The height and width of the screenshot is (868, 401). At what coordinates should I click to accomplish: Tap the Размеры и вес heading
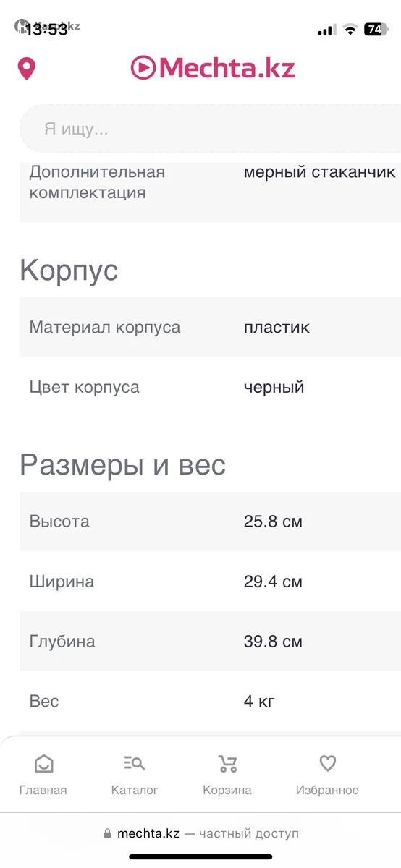123,464
